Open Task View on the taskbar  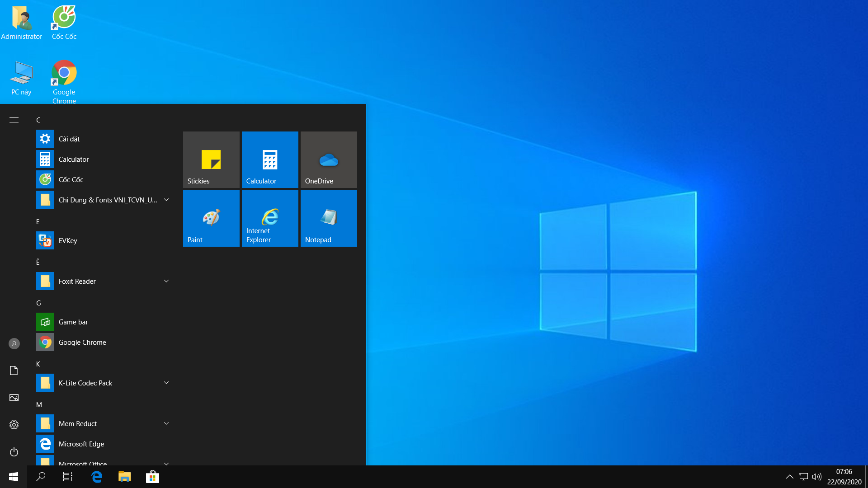point(68,477)
